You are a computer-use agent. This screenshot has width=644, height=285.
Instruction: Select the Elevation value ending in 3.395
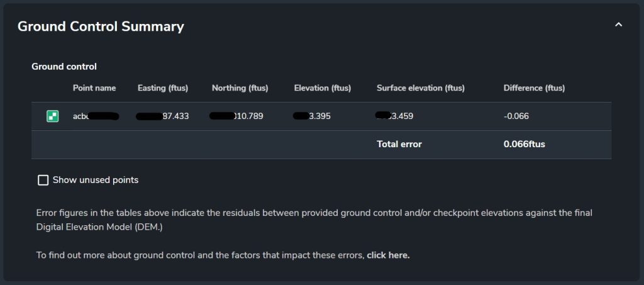pyautogui.click(x=312, y=116)
